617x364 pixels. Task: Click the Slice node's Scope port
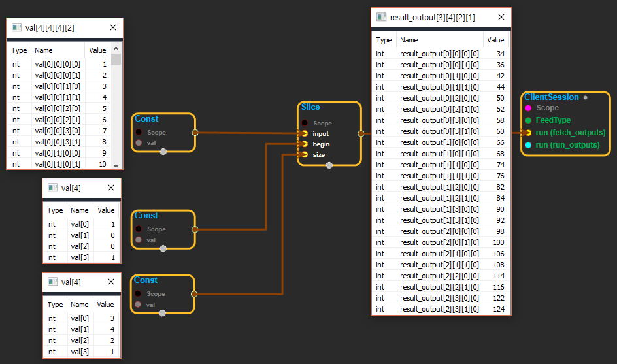coord(305,123)
